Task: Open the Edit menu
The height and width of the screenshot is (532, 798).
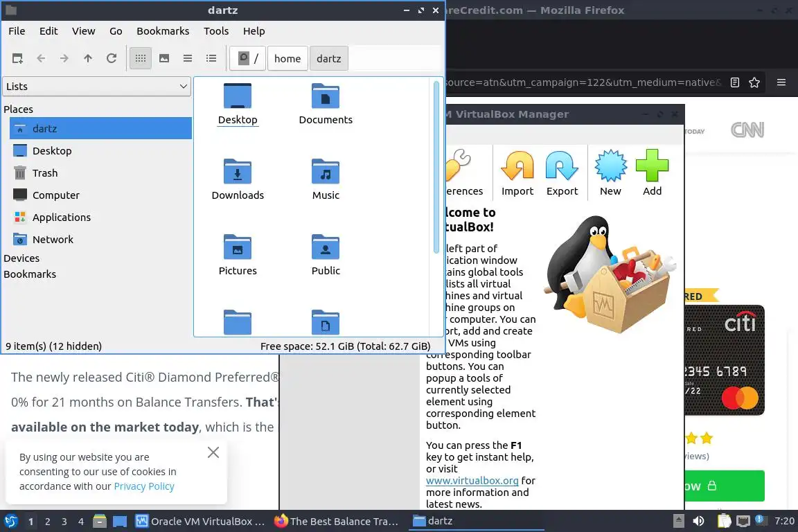Action: (x=48, y=31)
